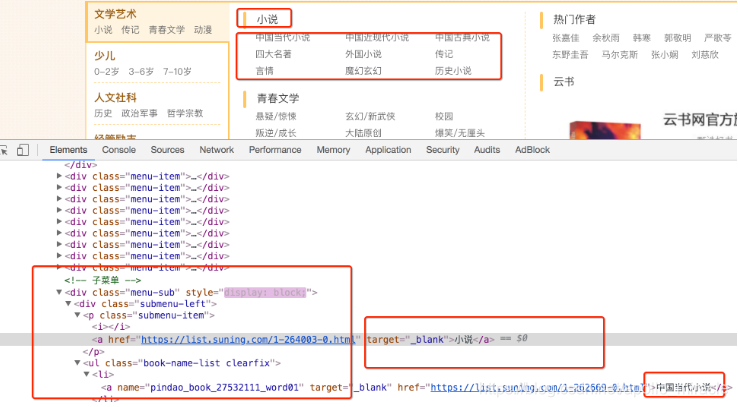
Task: Open the 爆笑/无厘头 link
Action: tap(460, 133)
